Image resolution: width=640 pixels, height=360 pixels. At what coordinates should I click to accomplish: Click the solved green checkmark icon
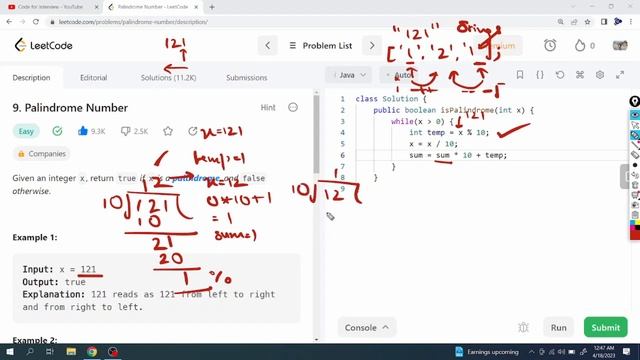[57, 131]
